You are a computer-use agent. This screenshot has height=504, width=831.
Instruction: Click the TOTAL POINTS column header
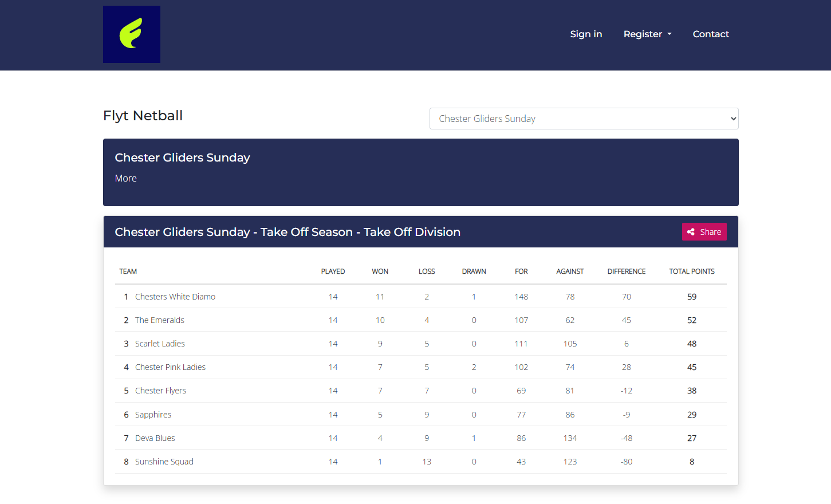pos(692,271)
